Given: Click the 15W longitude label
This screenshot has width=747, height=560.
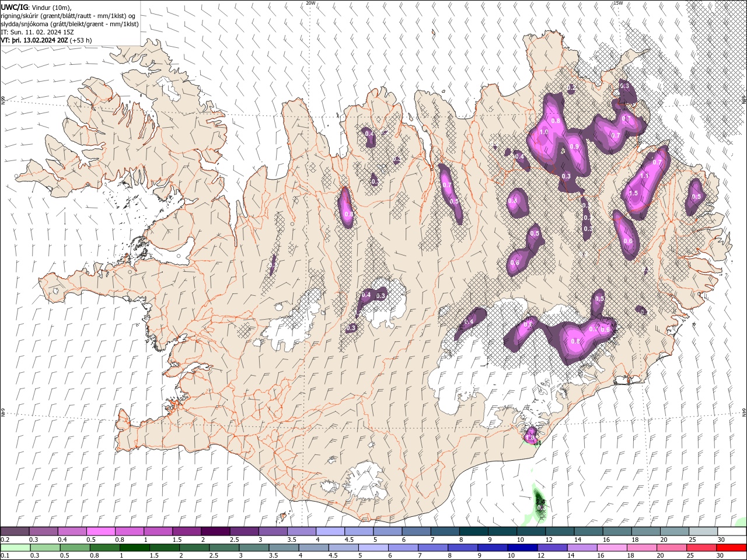Looking at the screenshot, I should (618, 3).
